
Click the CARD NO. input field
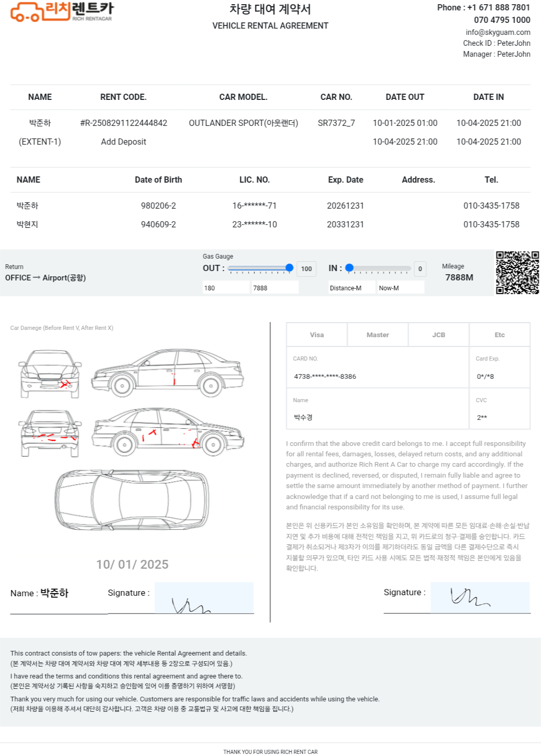point(378,376)
